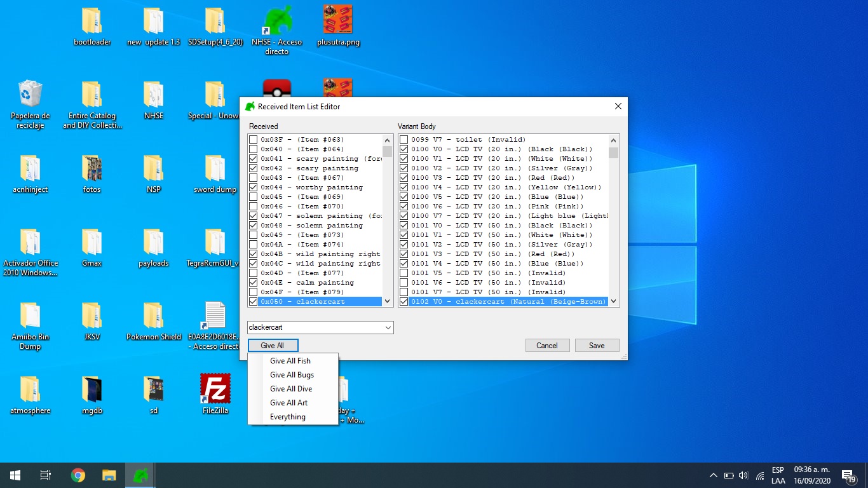The height and width of the screenshot is (488, 868).
Task: Check 0099 V7 toilet (Invalid) variant
Action: [404, 140]
